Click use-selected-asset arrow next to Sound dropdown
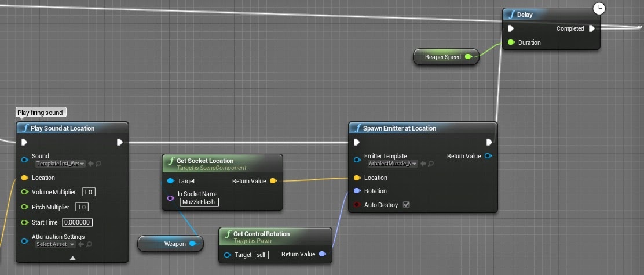The width and height of the screenshot is (644, 275). 91,164
